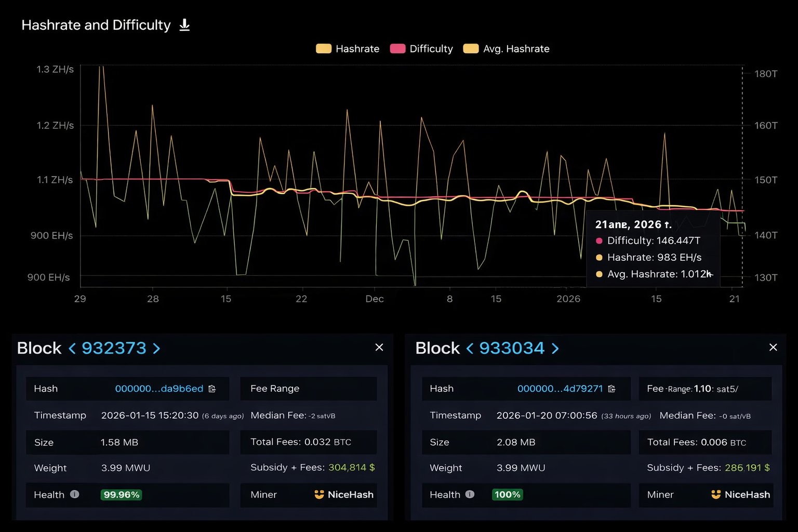Click Health info icon in block 932373
Screen dimensions: 798x532
pyautogui.click(x=75, y=494)
